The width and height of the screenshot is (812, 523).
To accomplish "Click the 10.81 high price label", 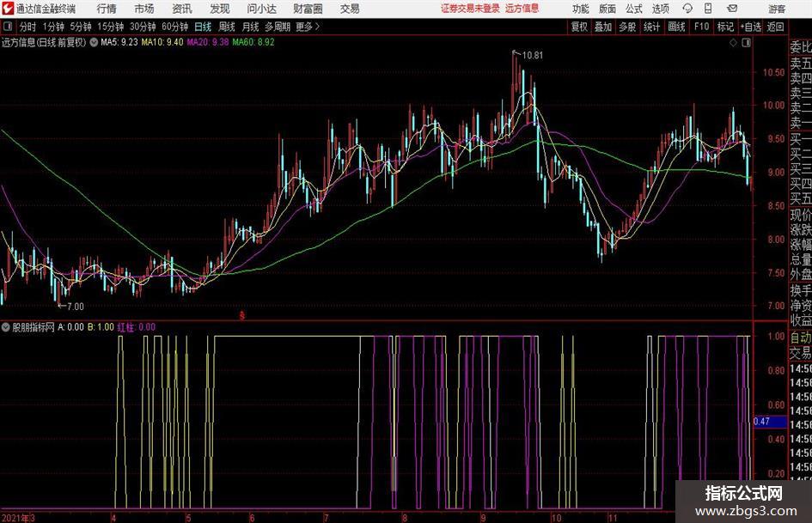I will (533, 56).
